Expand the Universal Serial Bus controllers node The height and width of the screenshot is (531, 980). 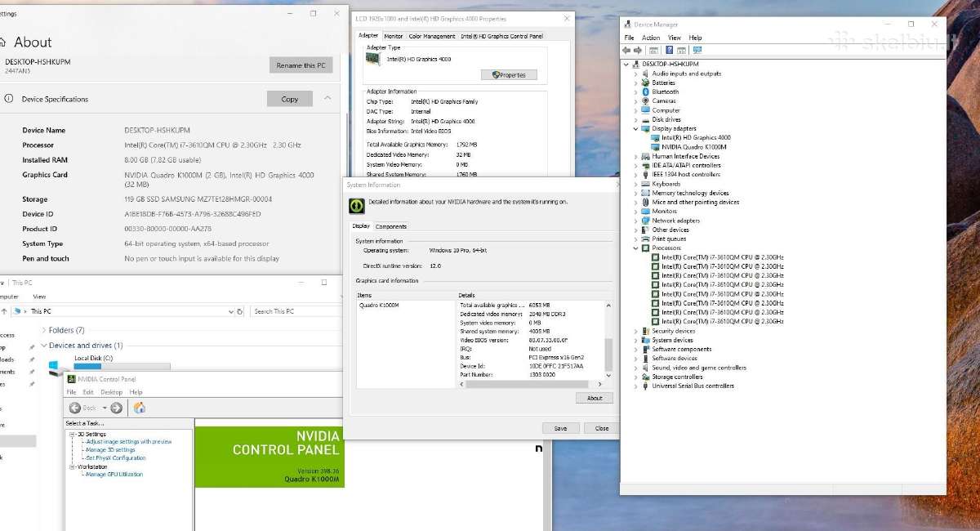pos(636,386)
